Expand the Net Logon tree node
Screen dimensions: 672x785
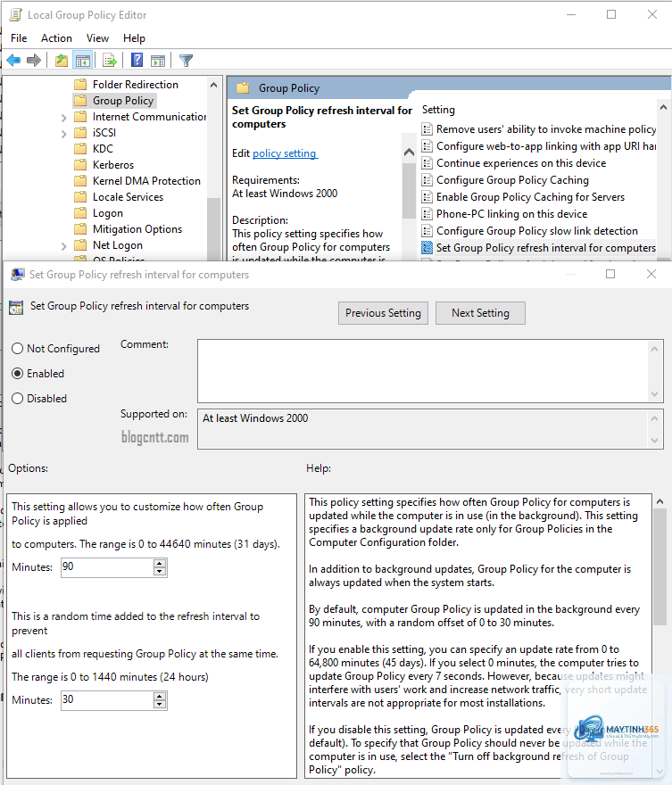(63, 246)
